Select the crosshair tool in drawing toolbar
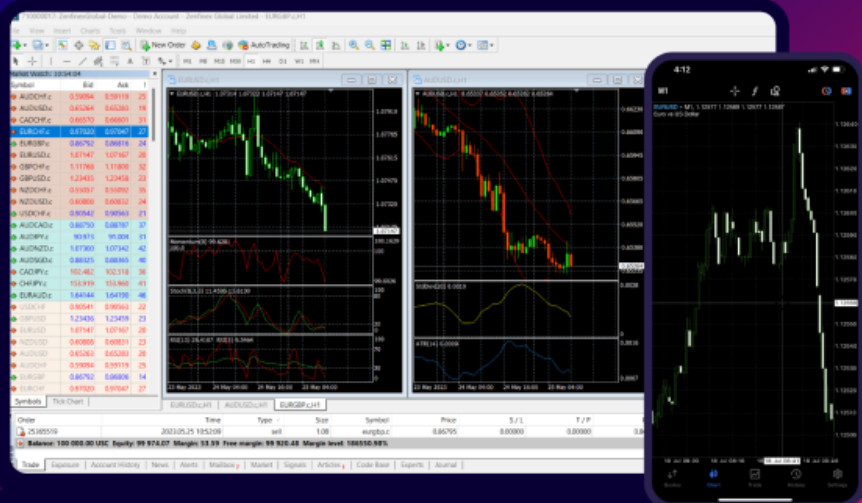This screenshot has height=503, width=862. (x=32, y=61)
